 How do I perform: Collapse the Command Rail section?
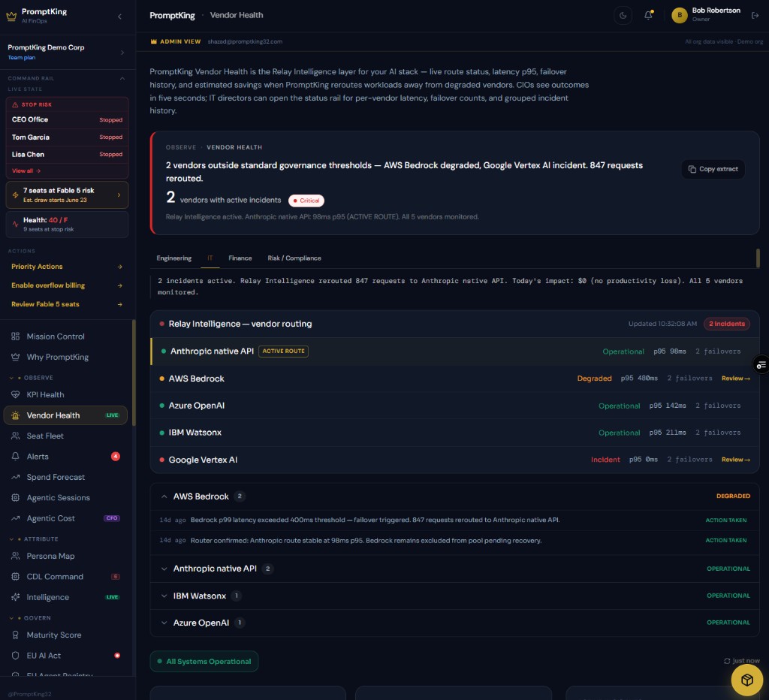point(122,78)
